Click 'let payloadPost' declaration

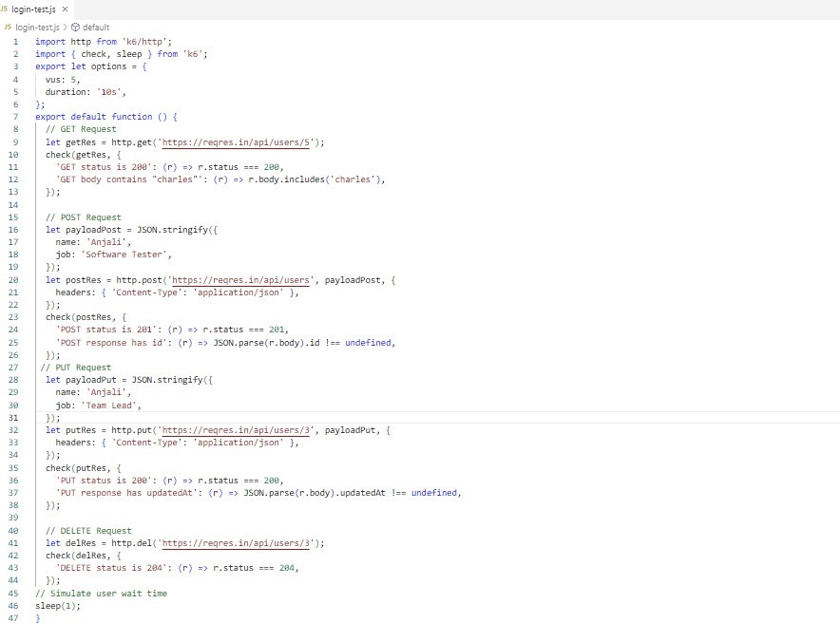coord(84,230)
